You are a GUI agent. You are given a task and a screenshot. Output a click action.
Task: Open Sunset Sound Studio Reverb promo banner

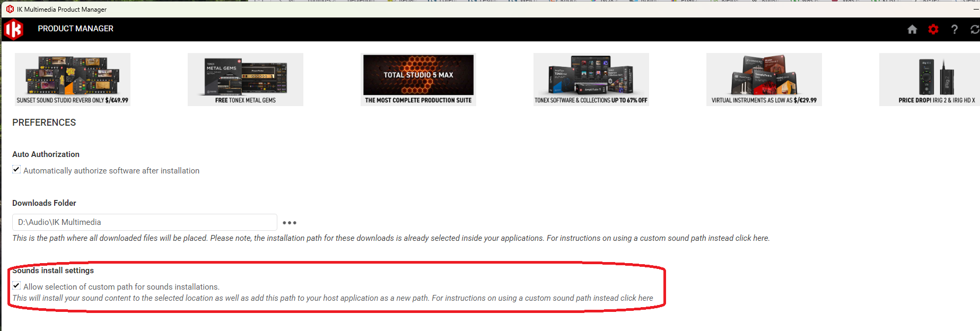click(x=73, y=80)
